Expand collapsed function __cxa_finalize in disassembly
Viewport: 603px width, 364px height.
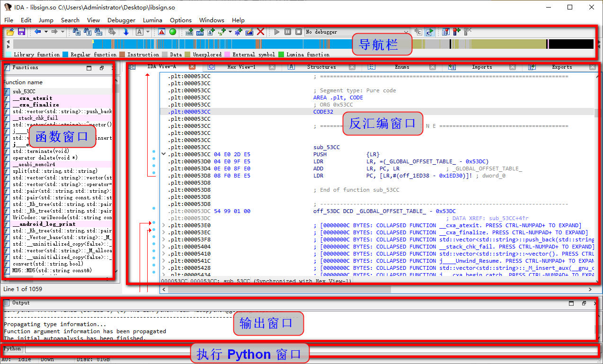[164, 232]
